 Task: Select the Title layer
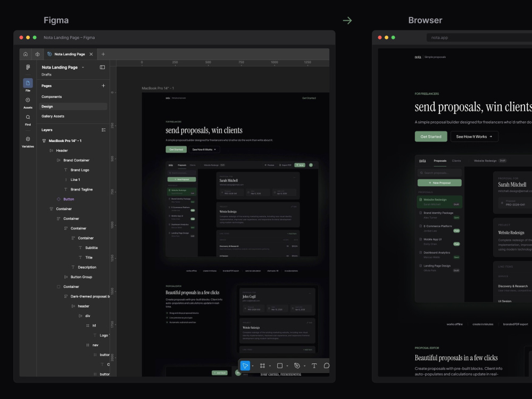tap(88, 257)
